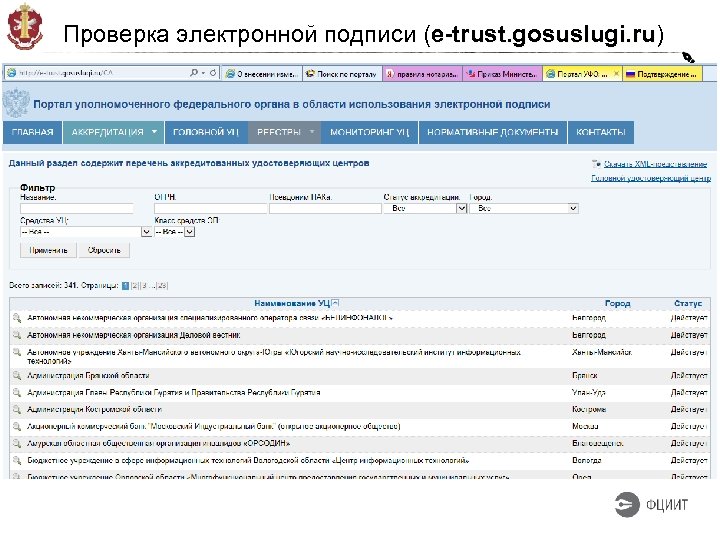720x540 pixels.
Task: Go to last results page 23
Action: pos(163,286)
